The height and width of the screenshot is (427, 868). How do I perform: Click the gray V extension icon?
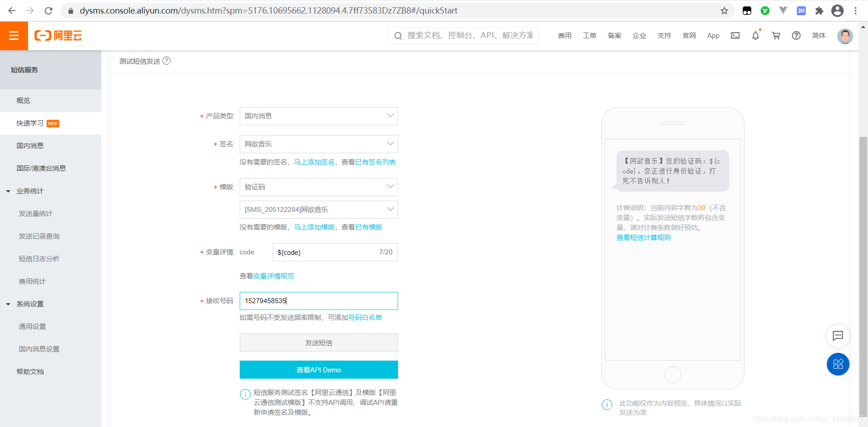coord(783,10)
